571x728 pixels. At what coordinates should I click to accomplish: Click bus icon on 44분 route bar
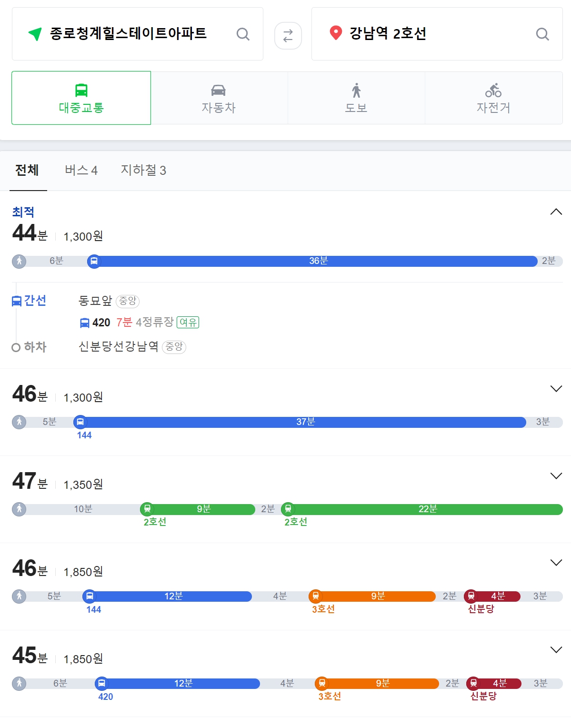point(94,261)
